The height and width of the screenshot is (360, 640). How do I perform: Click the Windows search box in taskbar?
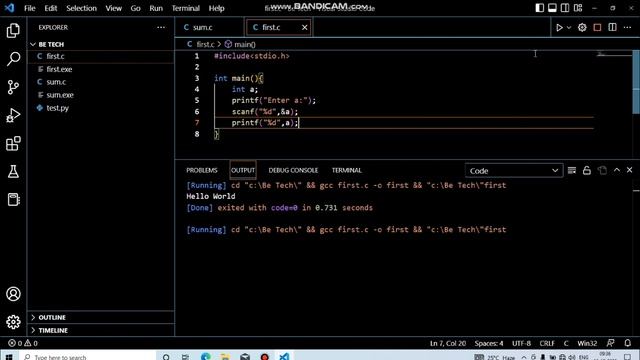(87, 356)
